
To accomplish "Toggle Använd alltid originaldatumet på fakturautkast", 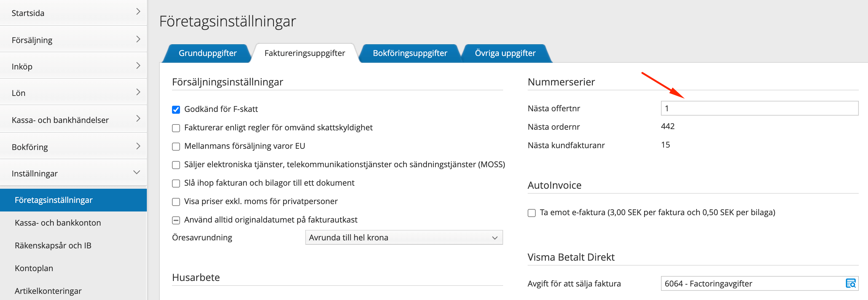I will click(x=176, y=220).
